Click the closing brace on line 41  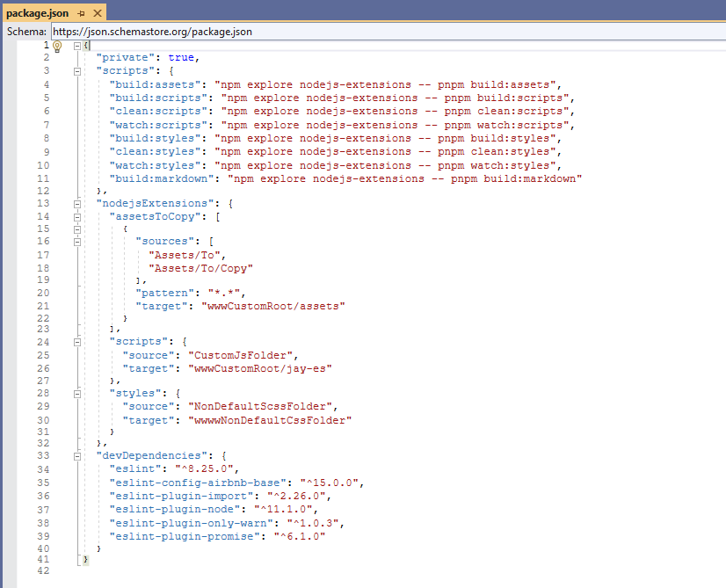tap(85, 560)
